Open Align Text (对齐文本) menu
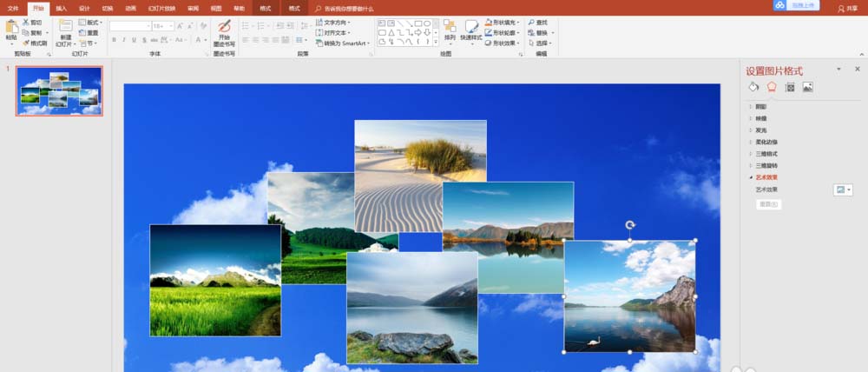 (x=332, y=33)
